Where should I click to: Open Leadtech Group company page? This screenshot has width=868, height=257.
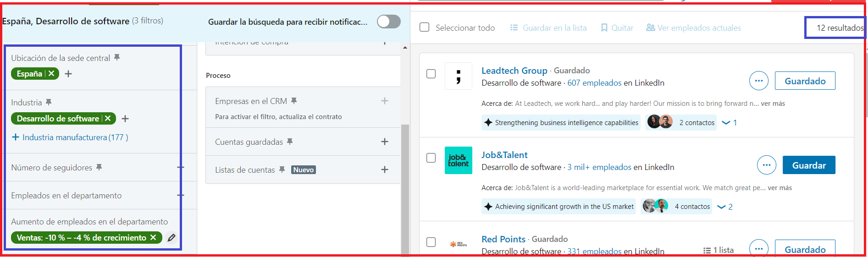[514, 71]
